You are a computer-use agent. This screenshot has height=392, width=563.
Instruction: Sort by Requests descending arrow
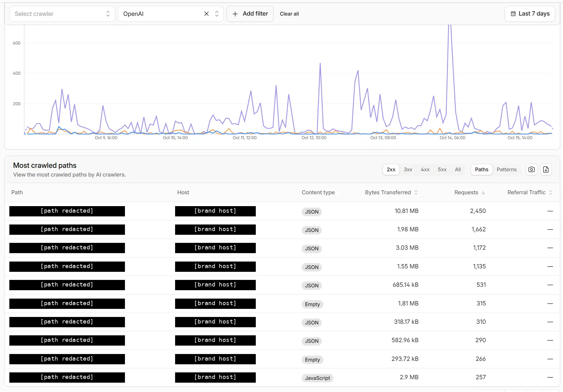pos(483,192)
